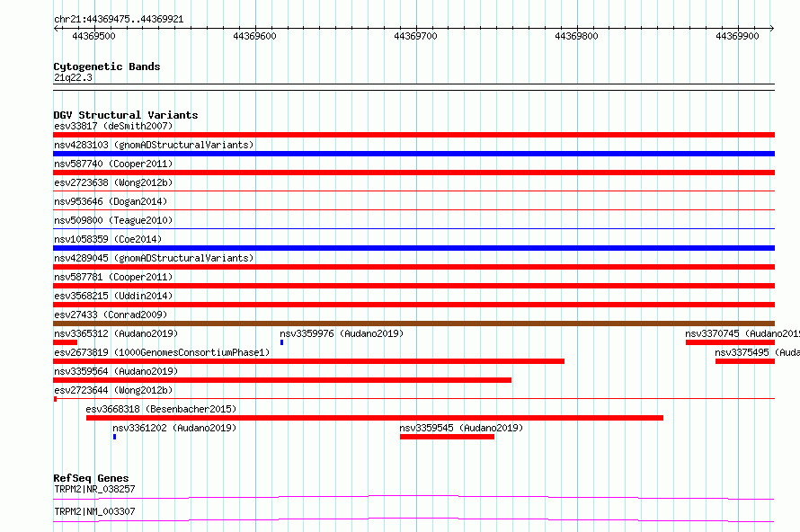Open nsv1058359 (Coe2014) label
Screen dimensions: 800x532
point(108,239)
